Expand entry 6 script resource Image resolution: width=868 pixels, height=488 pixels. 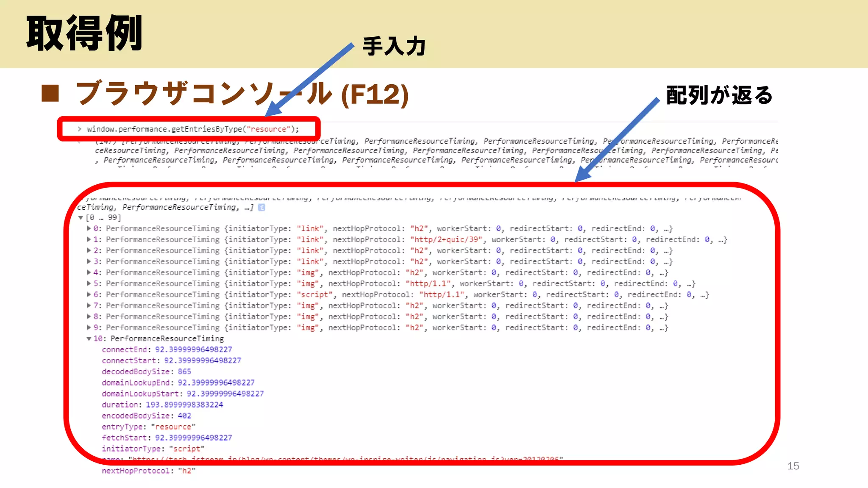pos(89,295)
